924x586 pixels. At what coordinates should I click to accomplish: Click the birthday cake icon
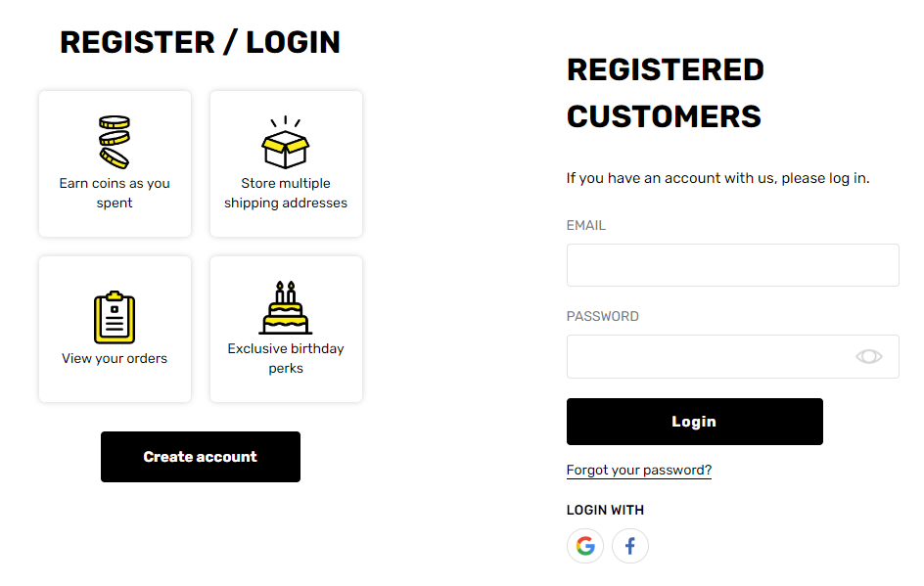[286, 307]
